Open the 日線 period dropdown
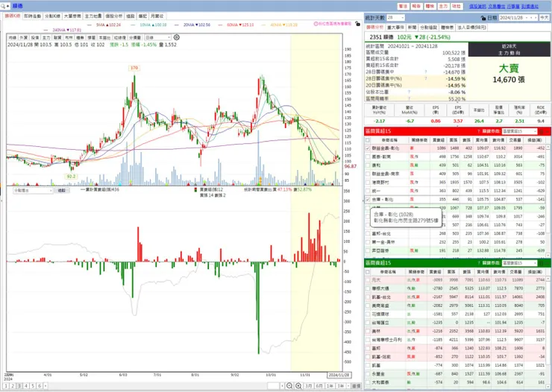 pos(157,37)
